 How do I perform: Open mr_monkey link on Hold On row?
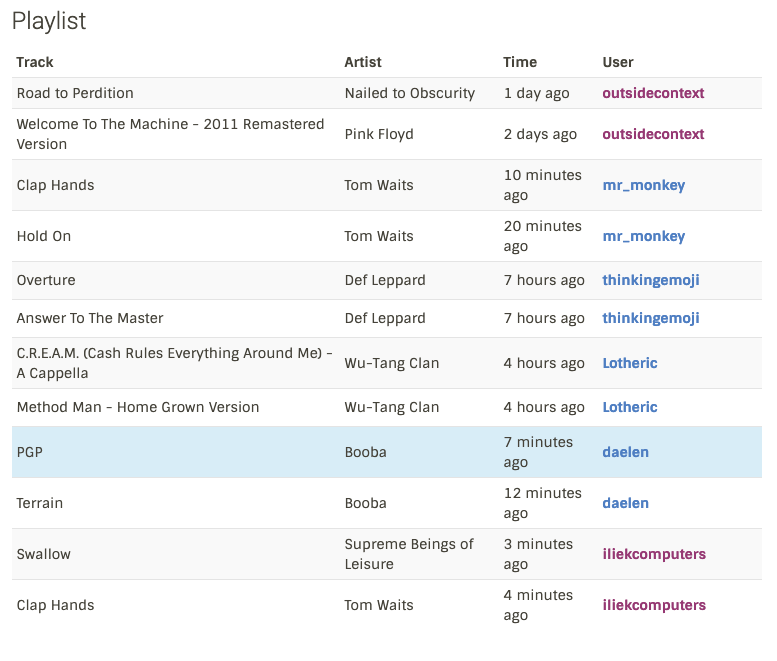tap(644, 236)
